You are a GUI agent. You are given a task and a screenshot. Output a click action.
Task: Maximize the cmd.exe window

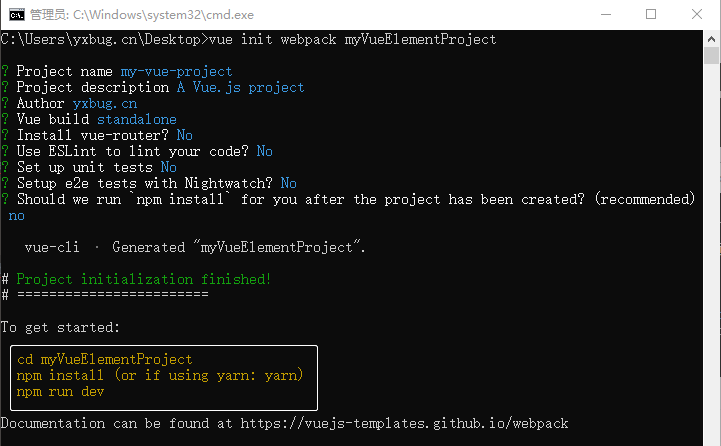(651, 14)
